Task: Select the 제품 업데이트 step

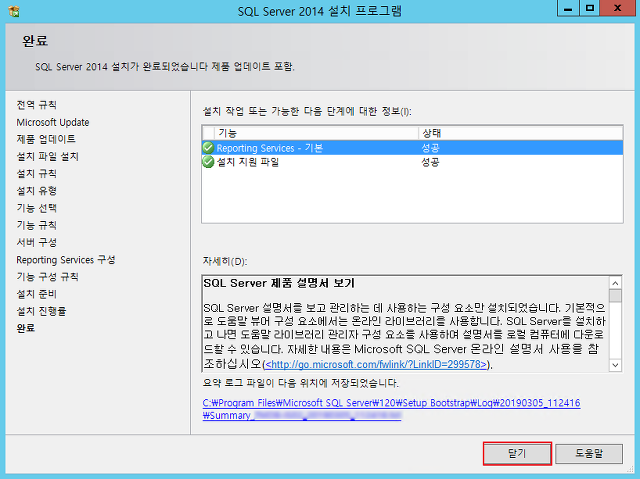Action: 46,139
